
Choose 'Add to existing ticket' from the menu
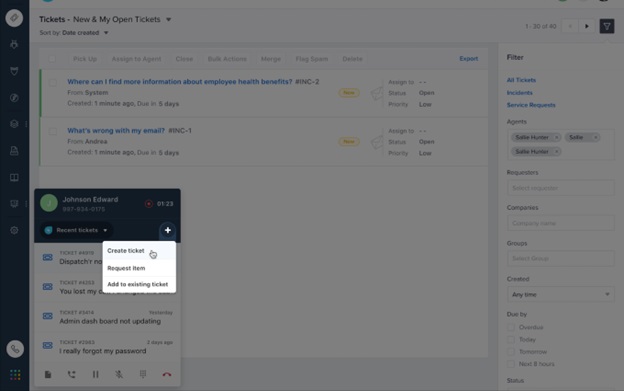pos(139,284)
